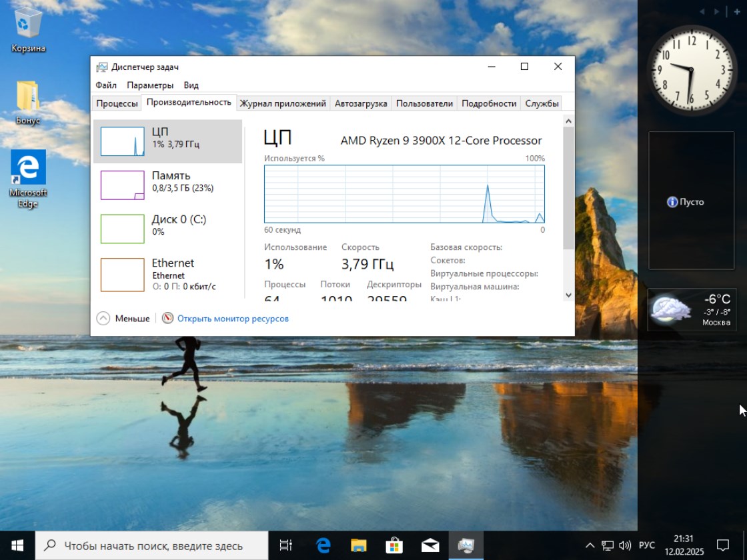Switch to the Подробности tab
747x560 pixels.
click(x=489, y=103)
